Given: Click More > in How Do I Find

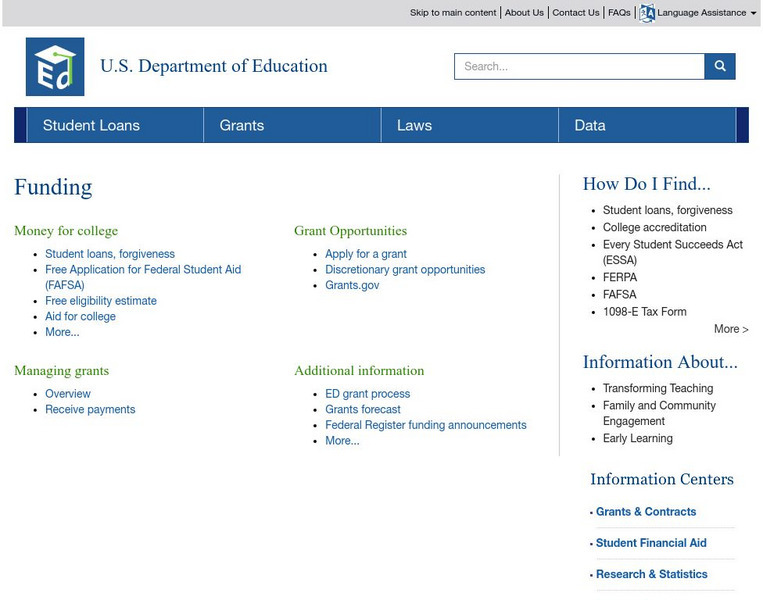Looking at the screenshot, I should pyautogui.click(x=731, y=329).
